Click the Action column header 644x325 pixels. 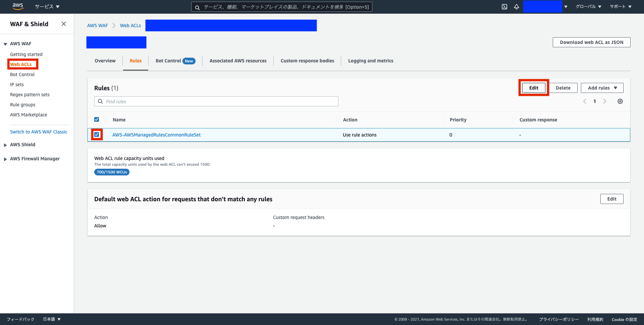[350, 120]
